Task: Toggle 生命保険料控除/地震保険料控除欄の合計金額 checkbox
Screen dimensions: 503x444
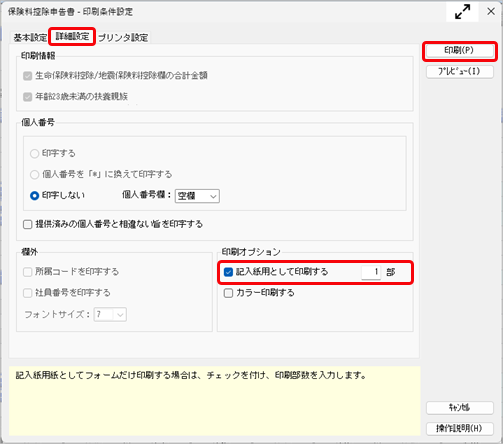Action: point(27,76)
